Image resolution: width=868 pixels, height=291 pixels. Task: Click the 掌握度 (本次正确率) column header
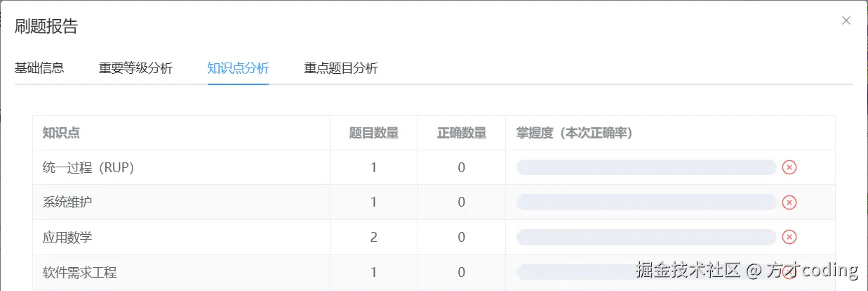[575, 133]
